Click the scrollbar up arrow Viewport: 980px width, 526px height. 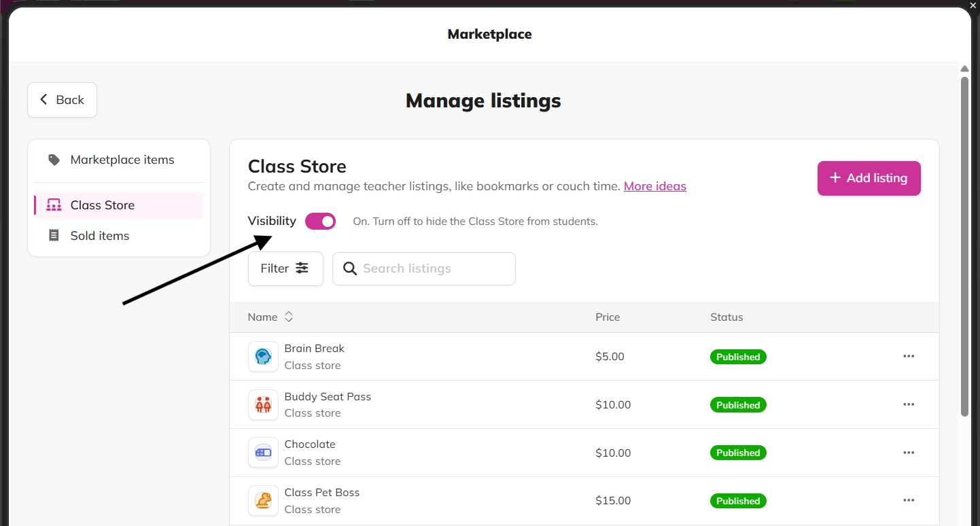click(x=964, y=69)
